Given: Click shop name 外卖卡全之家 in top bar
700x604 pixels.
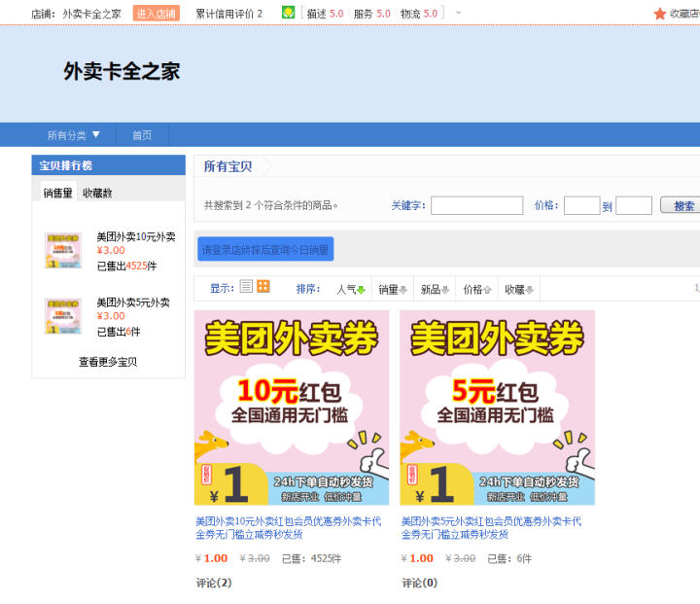Looking at the screenshot, I should click(92, 14).
